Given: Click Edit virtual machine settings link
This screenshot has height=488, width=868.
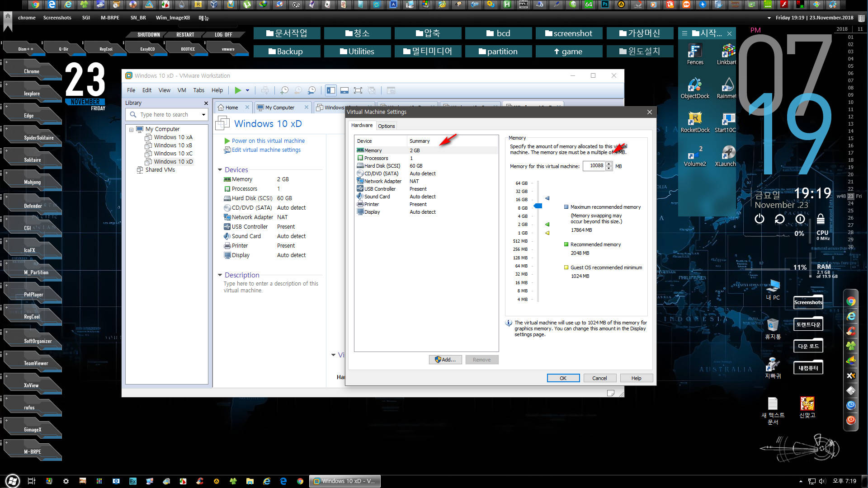Looking at the screenshot, I should [266, 150].
